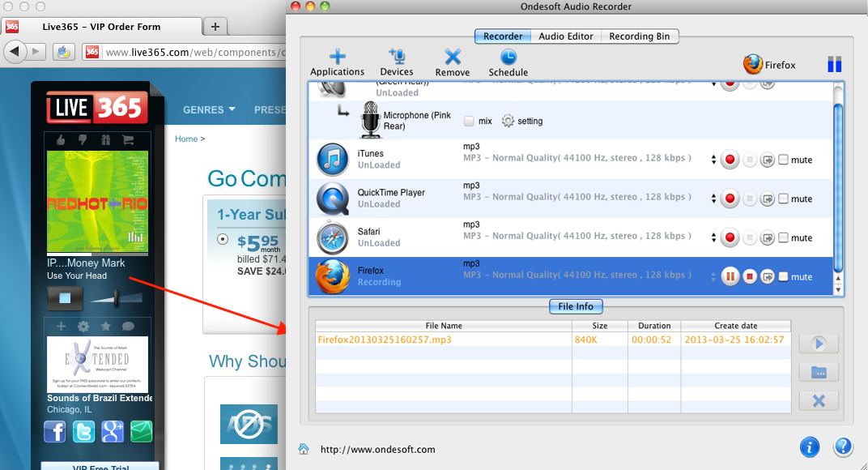
Task: Enable the microphone mix checkbox
Action: pyautogui.click(x=469, y=121)
